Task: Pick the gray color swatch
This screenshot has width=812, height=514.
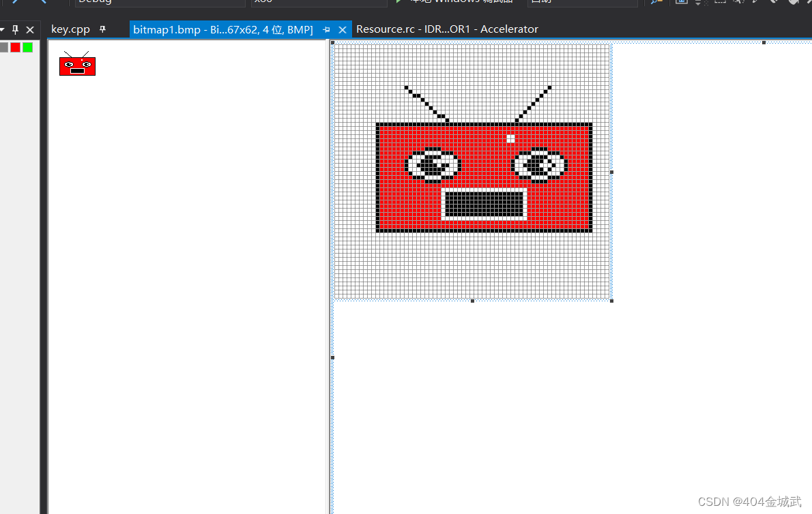Action: 4,48
